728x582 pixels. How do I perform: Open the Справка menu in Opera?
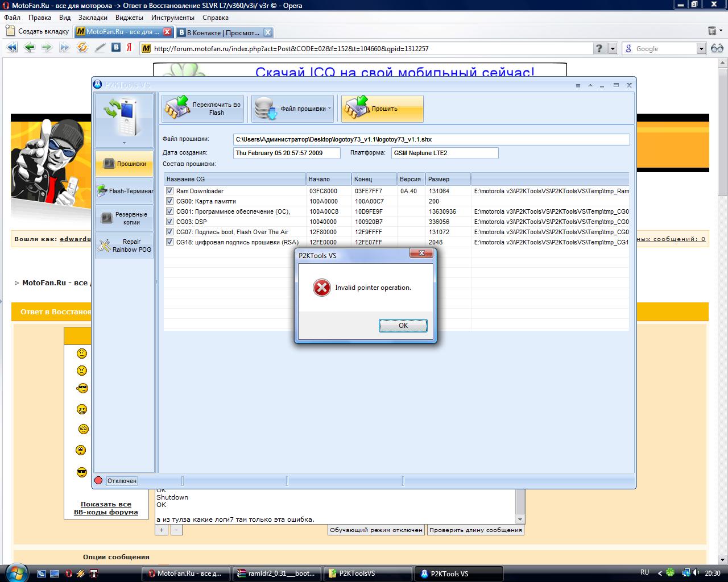pyautogui.click(x=216, y=18)
